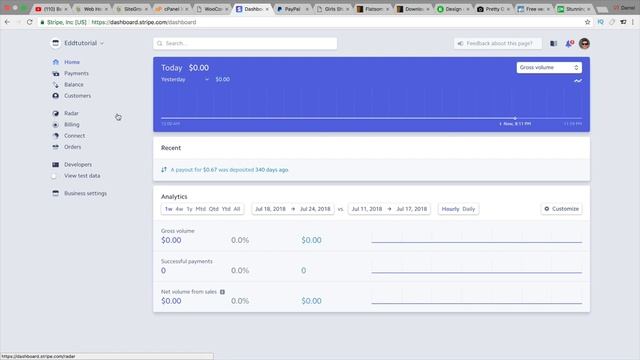Viewport: 640px width, 360px height.
Task: Open the Developers sidebar icon
Action: [56, 164]
